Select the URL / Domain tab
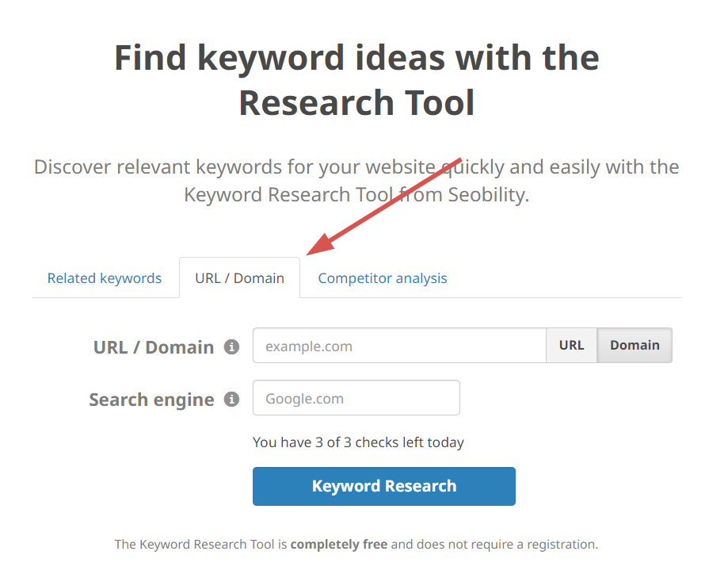The height and width of the screenshot is (574, 728). click(239, 277)
